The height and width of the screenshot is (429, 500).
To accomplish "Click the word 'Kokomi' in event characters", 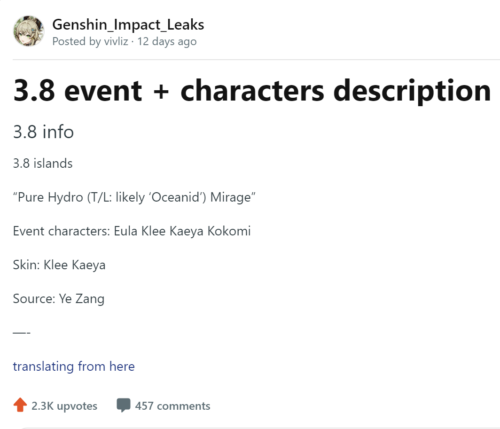I will [229, 231].
